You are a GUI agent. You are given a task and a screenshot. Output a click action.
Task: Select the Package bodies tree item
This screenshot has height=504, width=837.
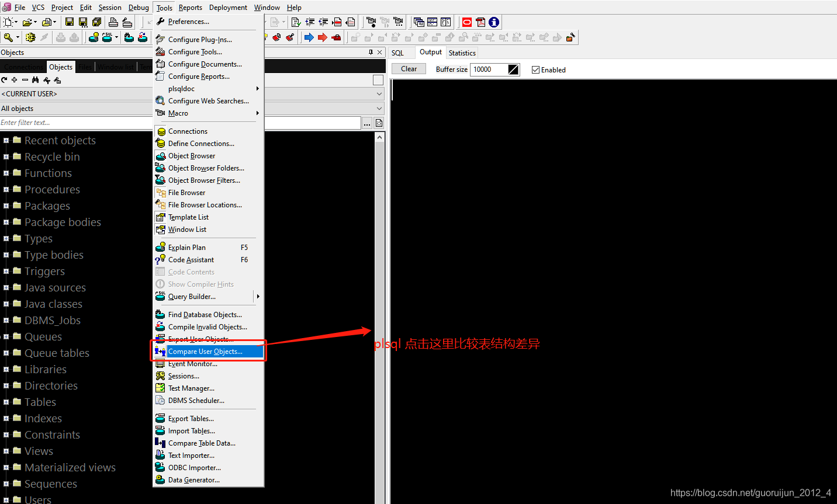[63, 222]
